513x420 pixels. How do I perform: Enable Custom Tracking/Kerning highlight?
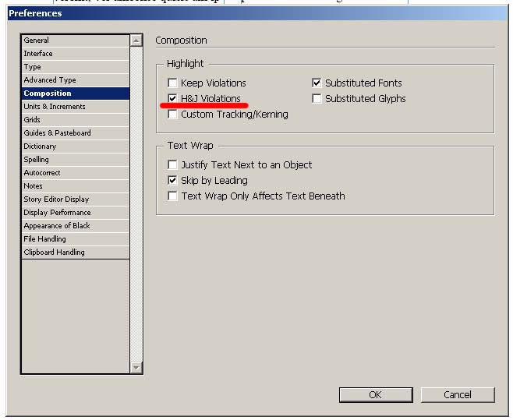pyautogui.click(x=172, y=115)
